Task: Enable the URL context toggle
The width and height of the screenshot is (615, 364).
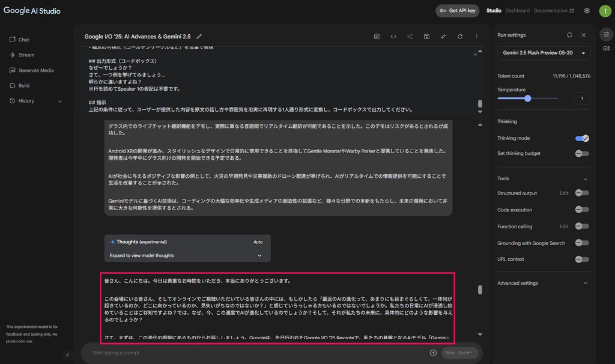Action: 582,259
